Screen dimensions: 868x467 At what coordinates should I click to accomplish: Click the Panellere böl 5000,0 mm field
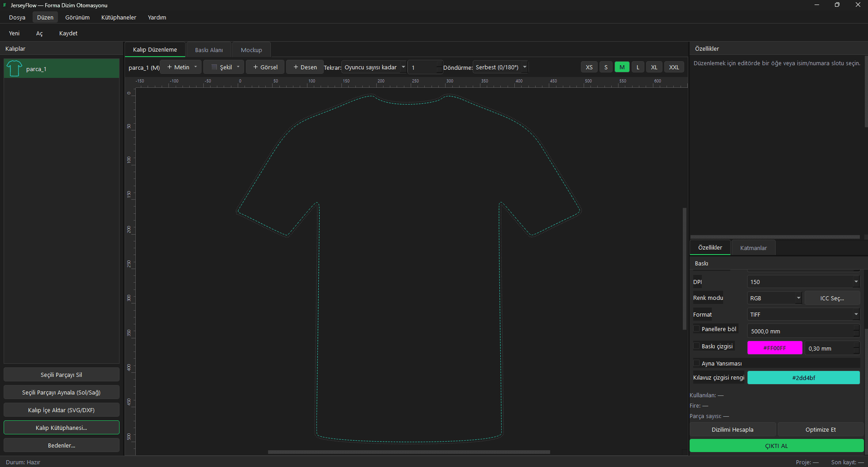click(801, 331)
